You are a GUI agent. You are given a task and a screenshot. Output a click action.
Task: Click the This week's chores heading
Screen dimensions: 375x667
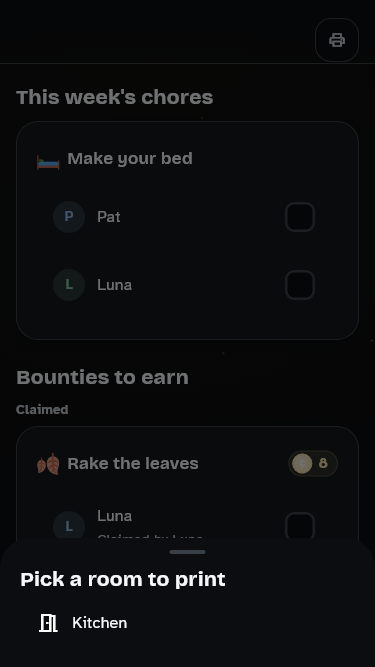click(115, 97)
